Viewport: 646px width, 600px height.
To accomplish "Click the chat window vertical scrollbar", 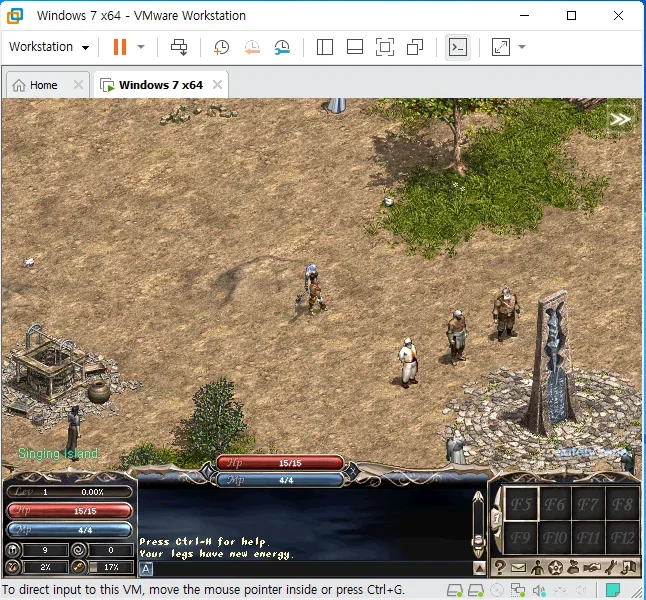I will (479, 524).
